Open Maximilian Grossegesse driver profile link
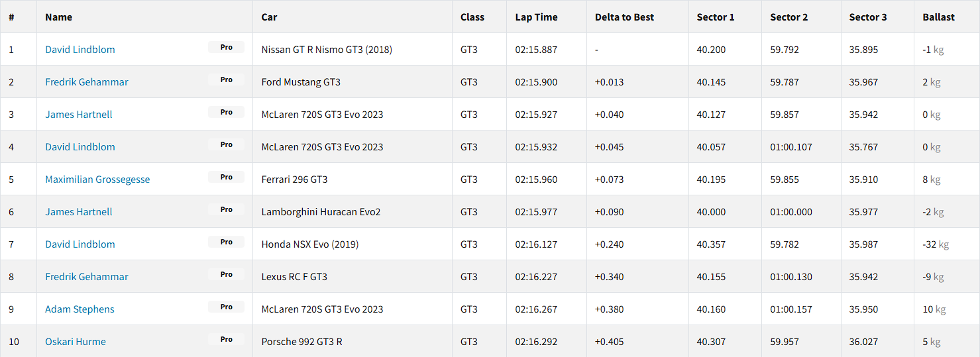Screen dimensions: 980x357 (97, 179)
